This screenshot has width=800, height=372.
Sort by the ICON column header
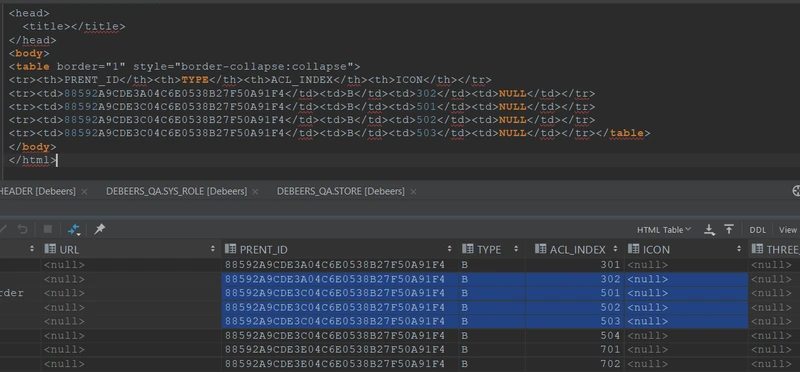coord(686,250)
